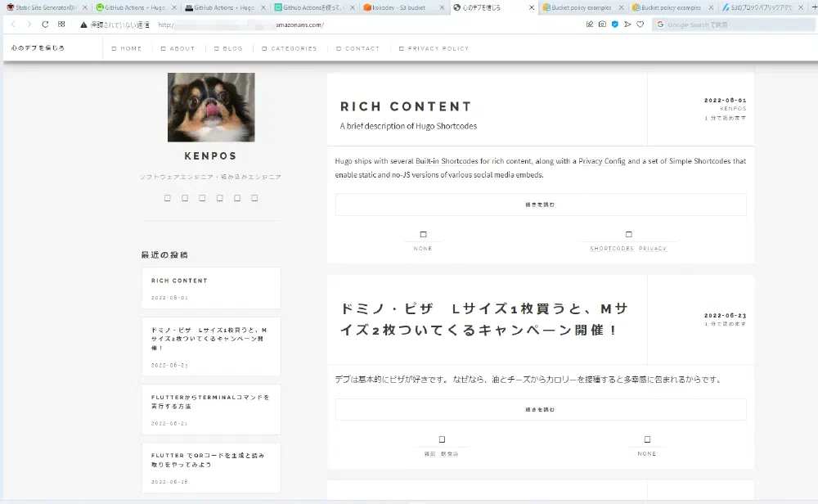The image size is (818, 504).
Task: Click the dog avatar image
Action: point(211,107)
